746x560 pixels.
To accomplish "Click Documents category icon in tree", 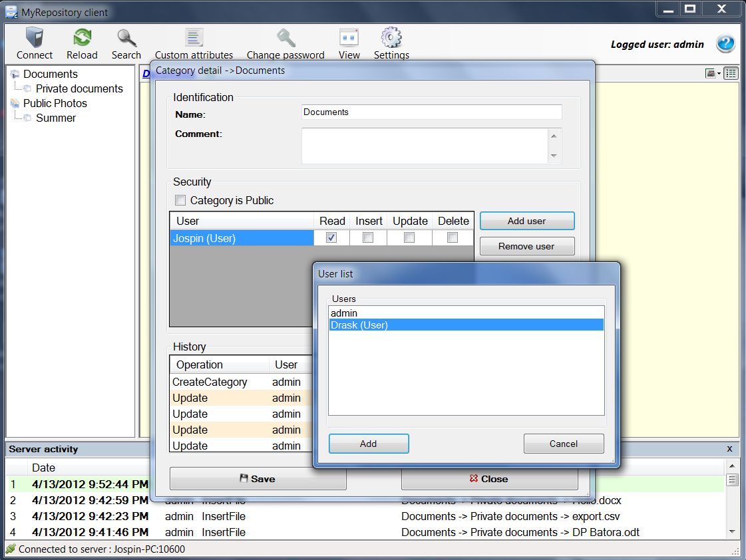I will (15, 74).
